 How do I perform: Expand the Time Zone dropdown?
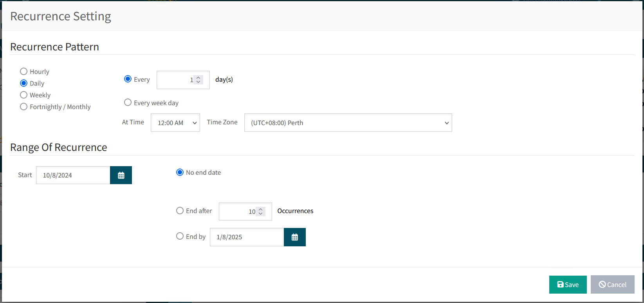pos(348,123)
